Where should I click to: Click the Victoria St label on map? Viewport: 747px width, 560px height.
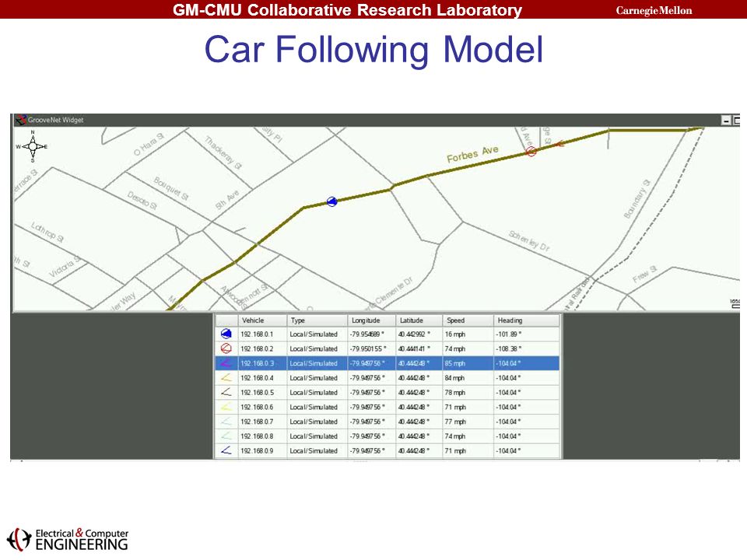(65, 267)
